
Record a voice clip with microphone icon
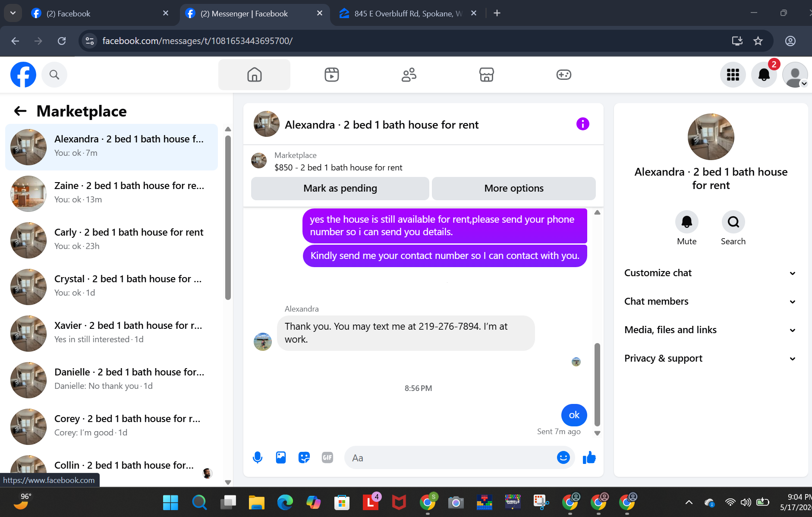(x=258, y=457)
